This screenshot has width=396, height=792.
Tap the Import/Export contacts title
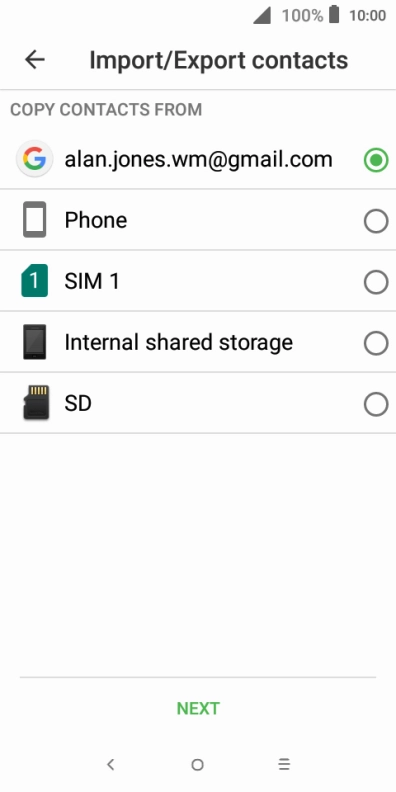(219, 60)
